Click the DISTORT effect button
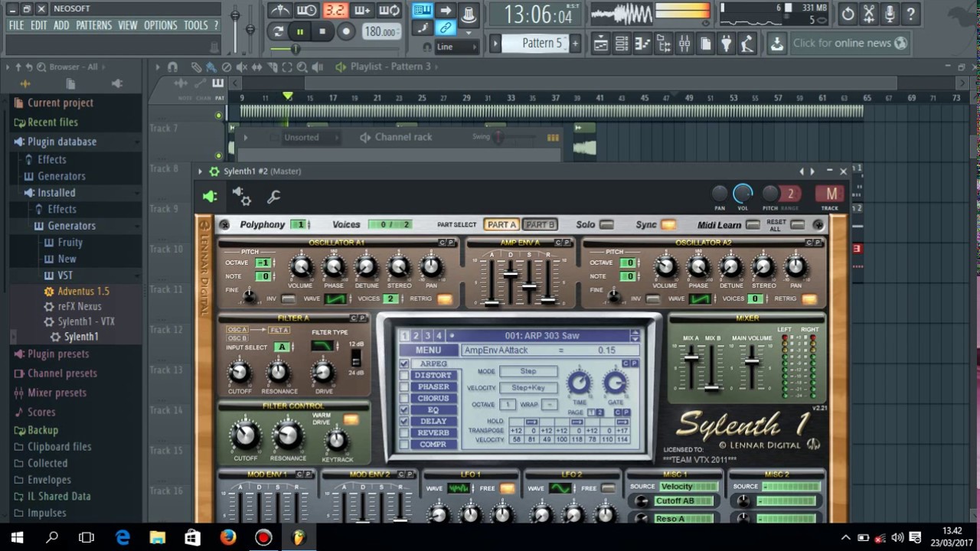Image resolution: width=980 pixels, height=551 pixels. coord(433,376)
